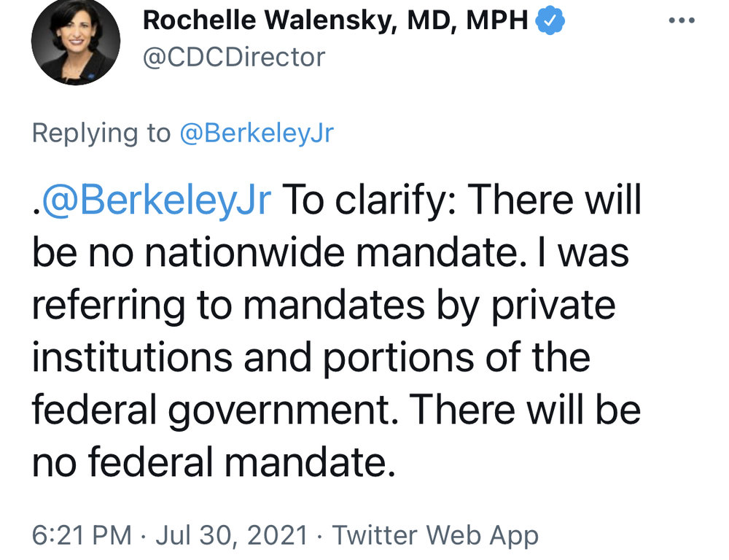This screenshot has width=729, height=560.
Task: Click the final line "no federal mandate."
Action: coord(213,462)
